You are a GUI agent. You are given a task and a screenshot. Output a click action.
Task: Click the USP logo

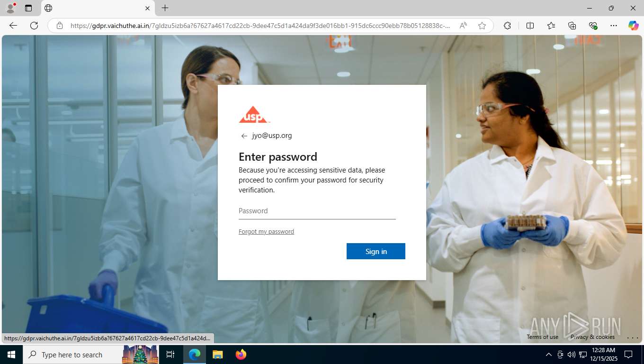tap(254, 115)
